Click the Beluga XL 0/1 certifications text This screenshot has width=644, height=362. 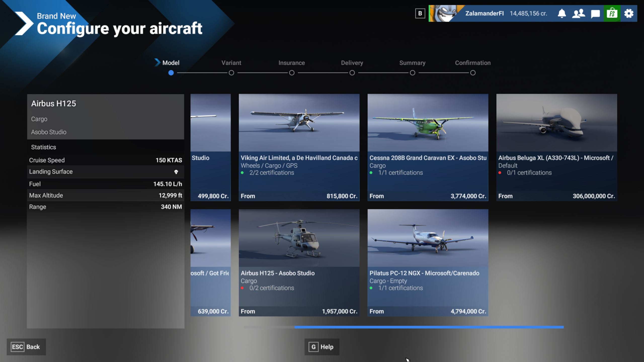click(x=529, y=173)
